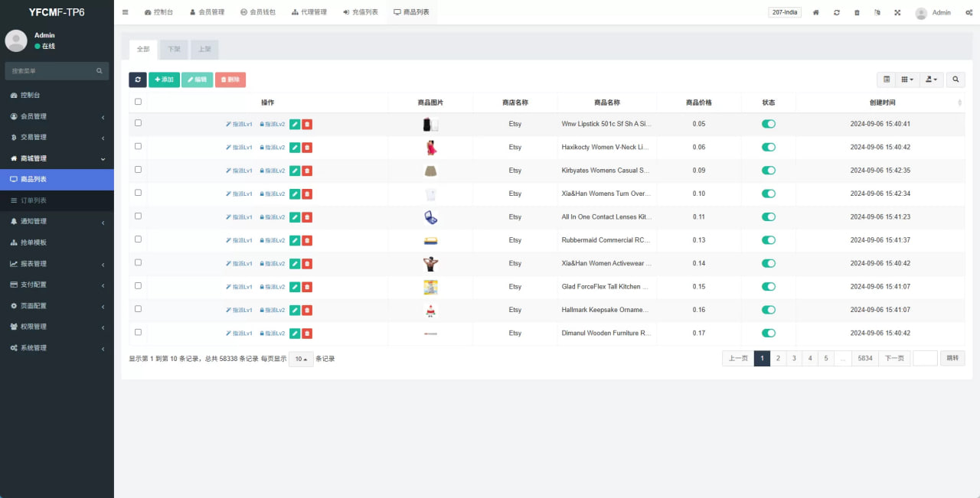Image resolution: width=980 pixels, height=498 pixels.
Task: Click product thumbnail for Xia&Han Women Activewear
Action: click(430, 264)
